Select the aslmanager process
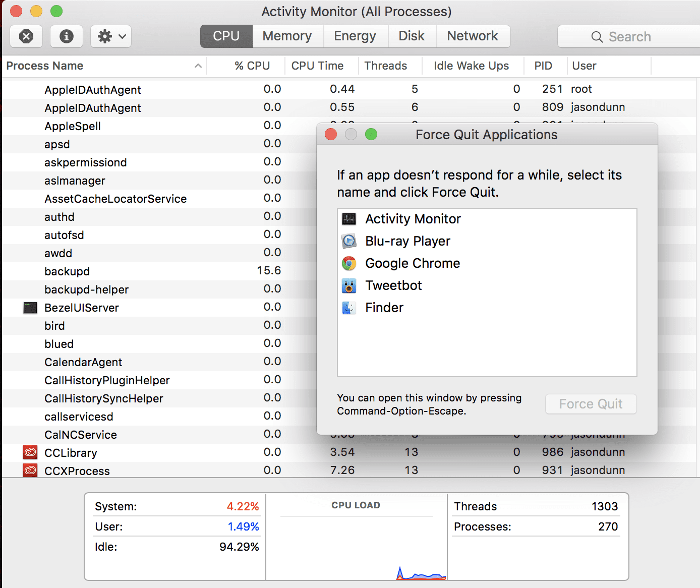The height and width of the screenshot is (588, 700). point(75,181)
